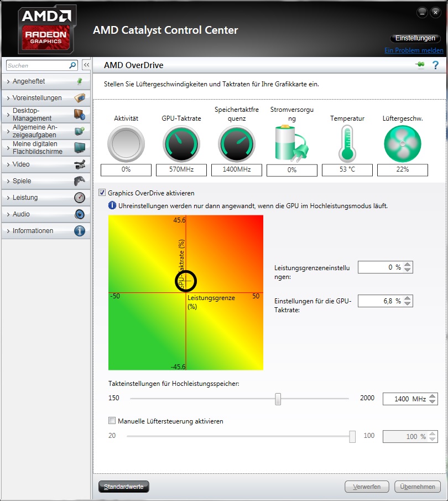Expand the Desktop-Management section
This screenshot has width=448, height=501.
(x=46, y=115)
